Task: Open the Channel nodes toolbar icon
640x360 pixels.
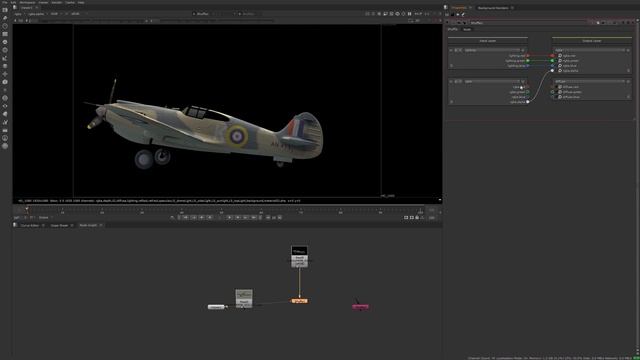Action: 5,34
